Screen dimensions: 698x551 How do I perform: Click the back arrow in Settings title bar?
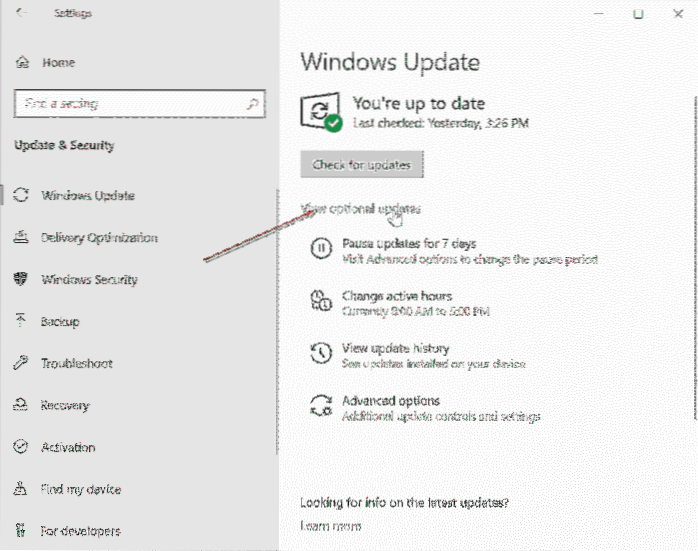click(23, 15)
